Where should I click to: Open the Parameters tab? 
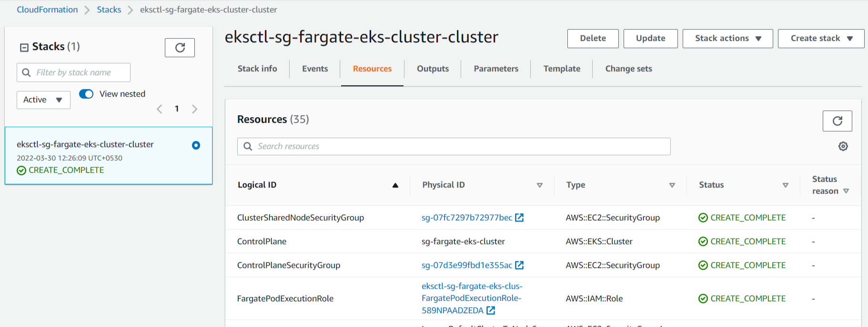click(x=496, y=69)
